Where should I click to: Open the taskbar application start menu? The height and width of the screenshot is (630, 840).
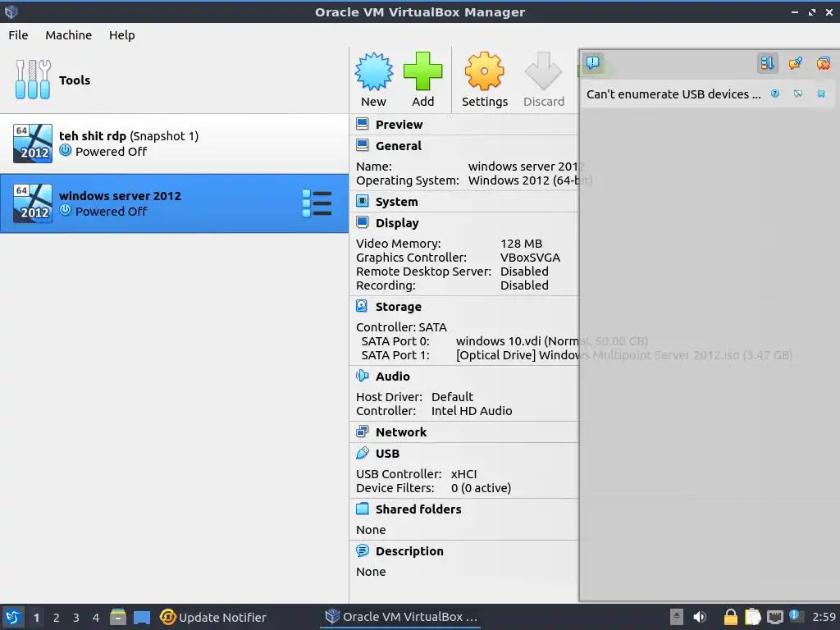click(12, 617)
